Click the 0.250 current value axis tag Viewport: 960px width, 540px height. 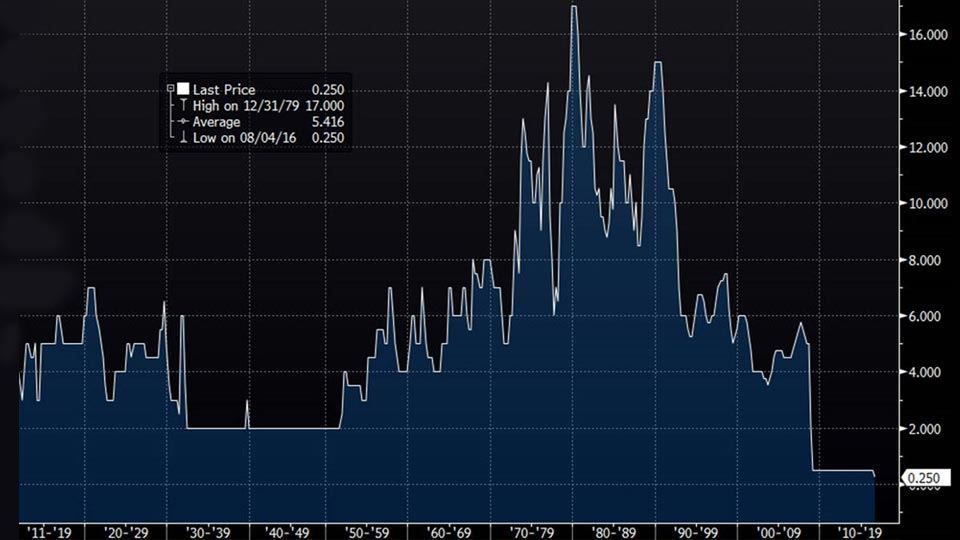(x=924, y=478)
